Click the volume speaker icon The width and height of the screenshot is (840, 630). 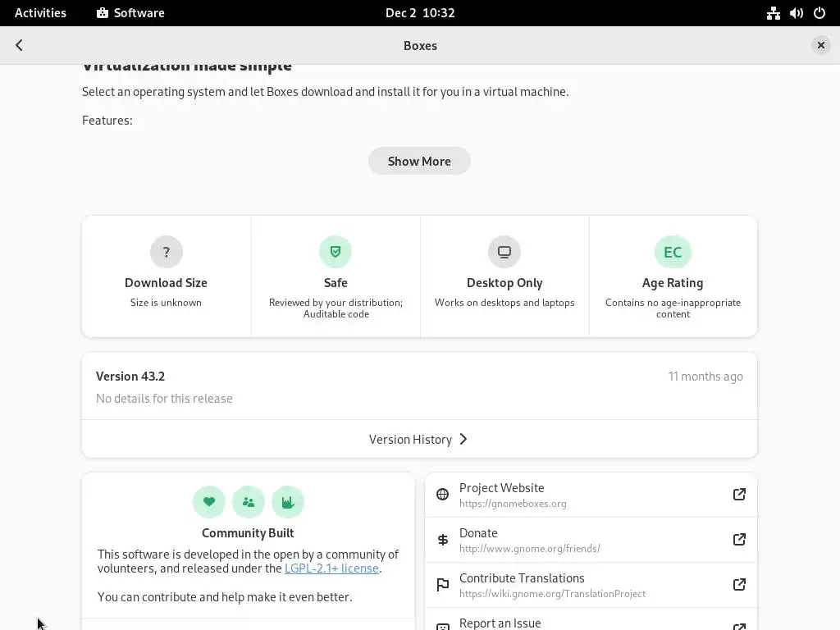796,13
